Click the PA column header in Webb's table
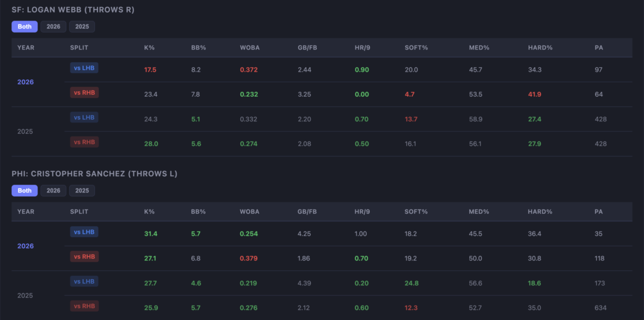The image size is (644, 320). 599,48
